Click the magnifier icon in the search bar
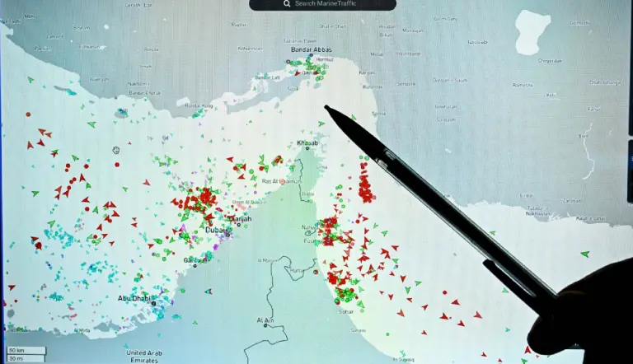Viewport: 633px width, 364px height. 286,4
